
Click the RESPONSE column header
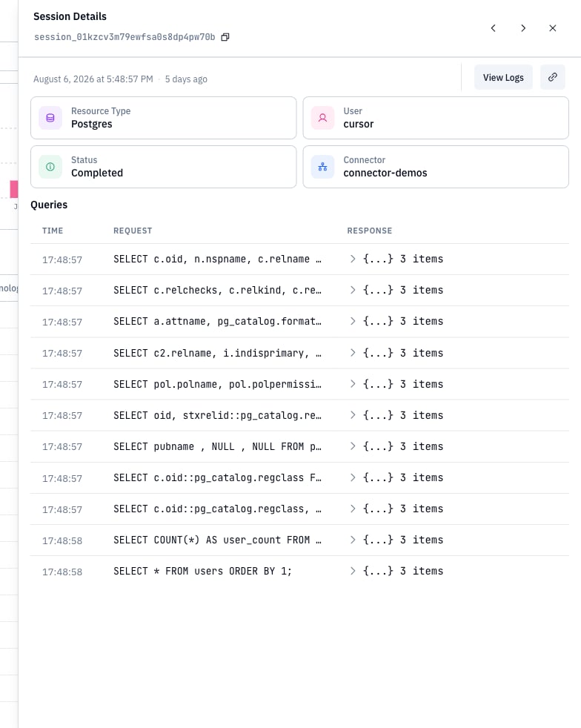coord(369,231)
